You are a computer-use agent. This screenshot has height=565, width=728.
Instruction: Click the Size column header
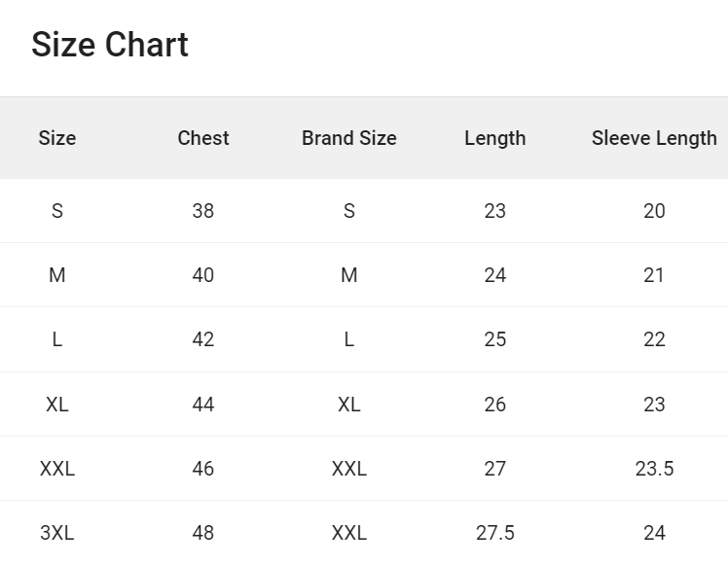(57, 138)
